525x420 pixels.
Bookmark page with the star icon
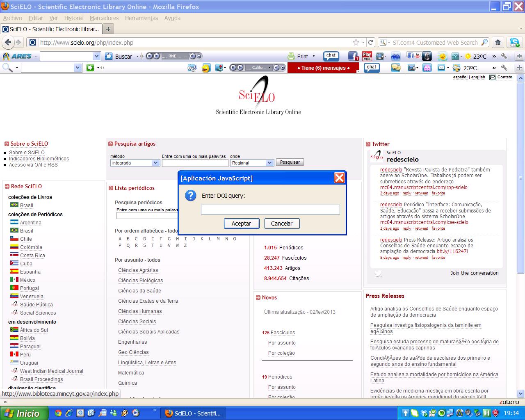(x=356, y=42)
